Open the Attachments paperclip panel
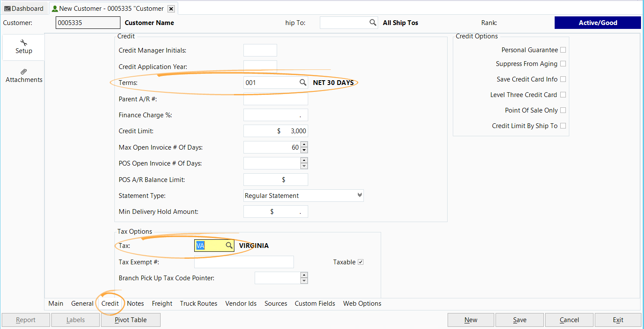644x329 pixels. click(24, 75)
